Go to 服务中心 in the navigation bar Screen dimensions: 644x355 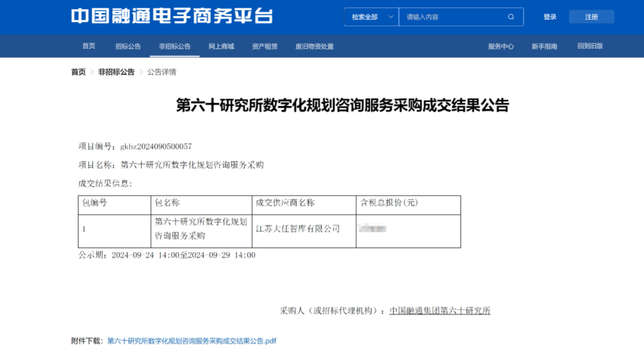tap(501, 46)
